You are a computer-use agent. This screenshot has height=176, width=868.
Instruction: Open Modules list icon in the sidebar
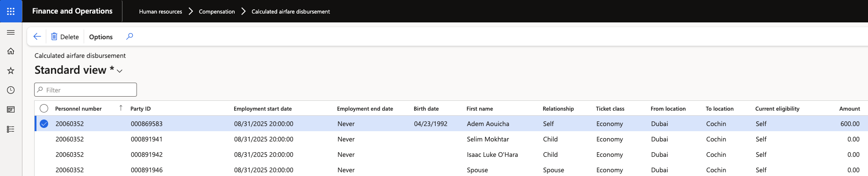[11, 129]
